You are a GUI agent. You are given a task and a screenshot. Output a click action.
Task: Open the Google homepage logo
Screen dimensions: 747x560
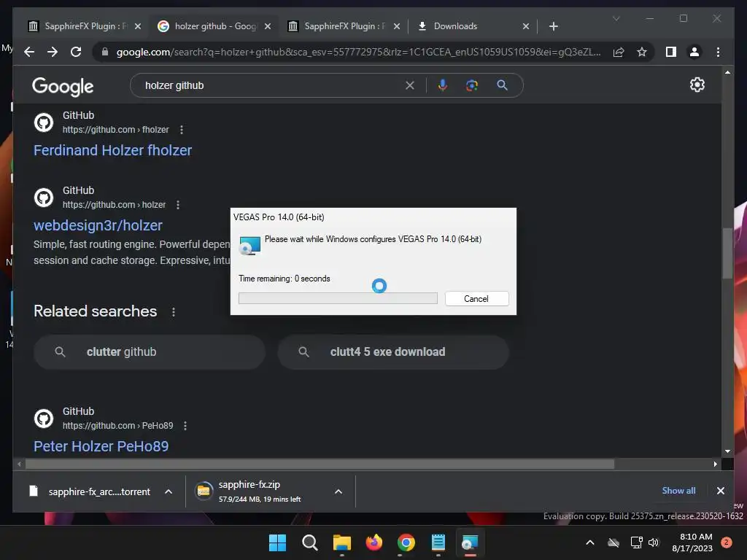tap(63, 86)
